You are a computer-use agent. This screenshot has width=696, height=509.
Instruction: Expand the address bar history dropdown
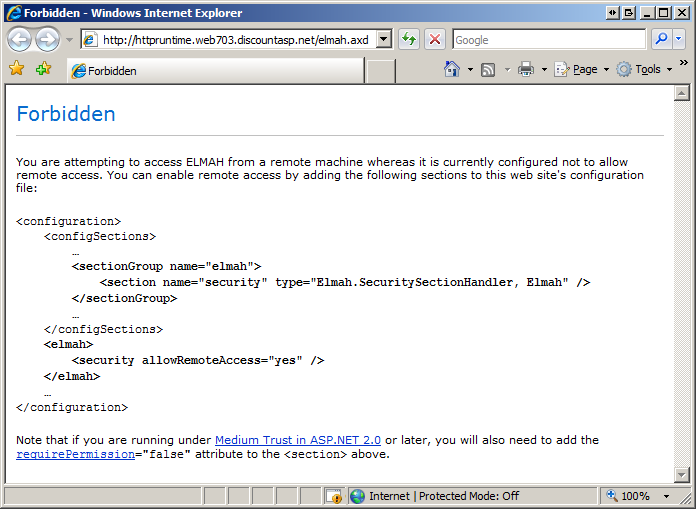pyautogui.click(x=384, y=40)
